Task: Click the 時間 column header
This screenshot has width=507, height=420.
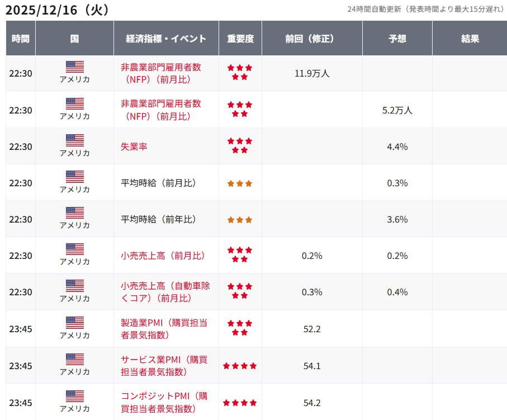Action: coord(21,39)
